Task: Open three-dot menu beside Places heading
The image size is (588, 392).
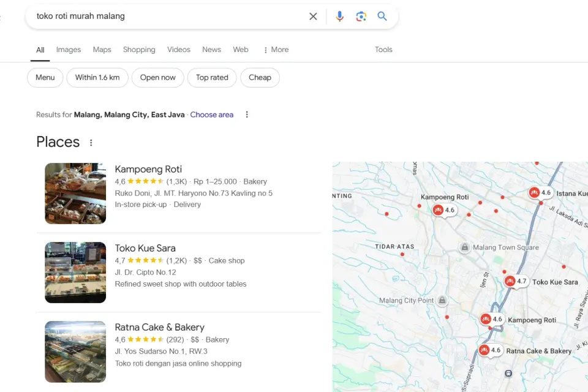Action: 91,143
